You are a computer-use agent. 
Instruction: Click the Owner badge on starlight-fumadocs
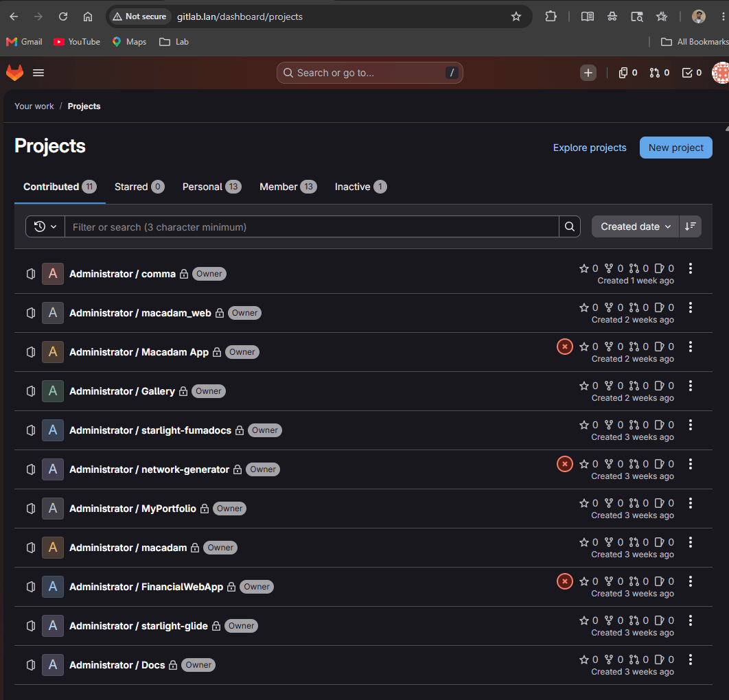pyautogui.click(x=264, y=430)
